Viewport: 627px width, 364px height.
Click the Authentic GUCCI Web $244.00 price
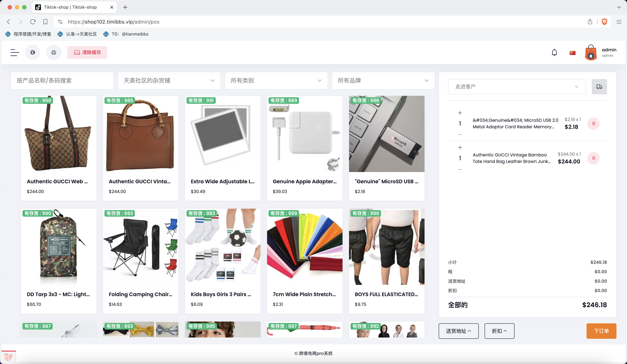[35, 192]
